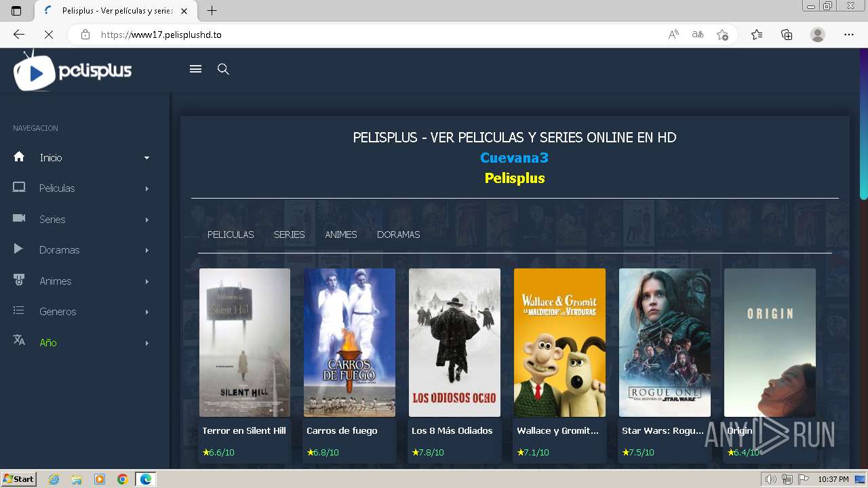
Task: Open read aloud icon
Action: coord(673,35)
